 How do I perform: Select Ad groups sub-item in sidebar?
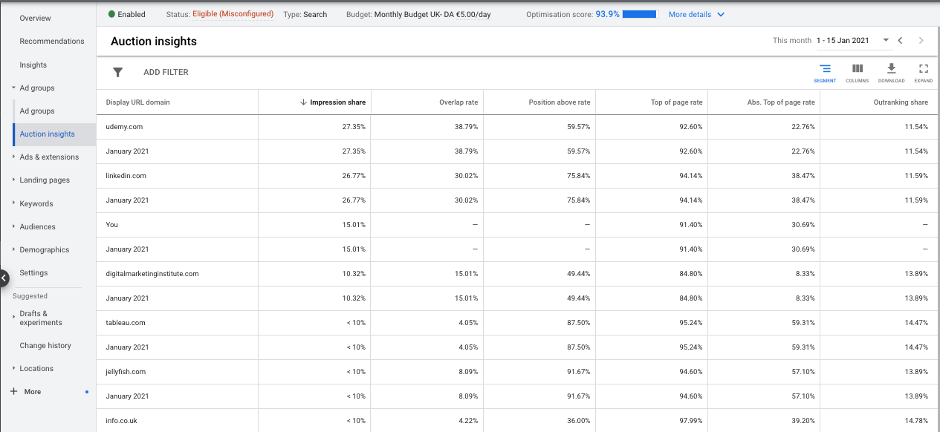coord(37,111)
